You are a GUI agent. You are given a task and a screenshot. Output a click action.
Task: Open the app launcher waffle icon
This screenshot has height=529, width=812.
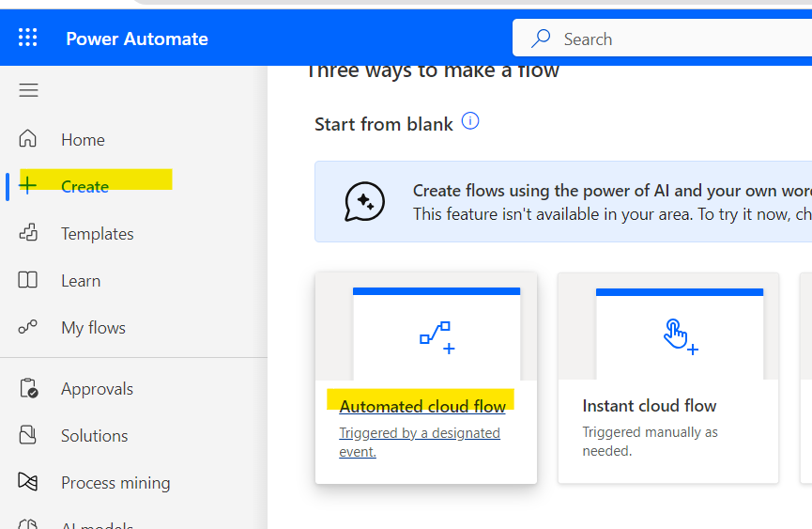(x=27, y=38)
